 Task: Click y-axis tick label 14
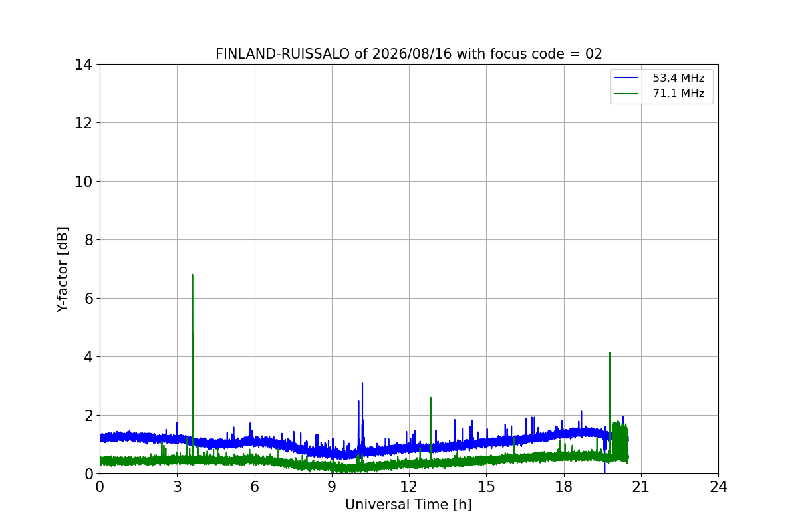point(84,65)
